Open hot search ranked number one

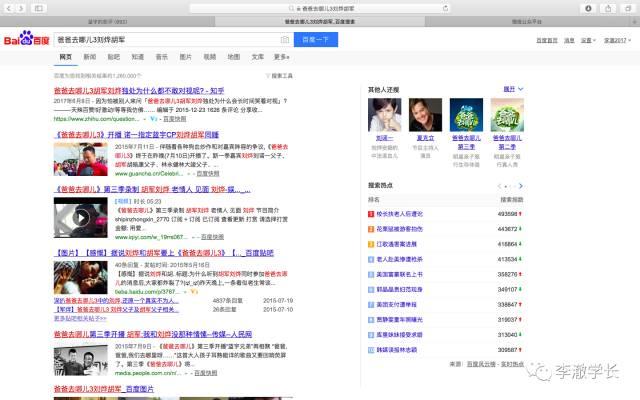(400, 214)
